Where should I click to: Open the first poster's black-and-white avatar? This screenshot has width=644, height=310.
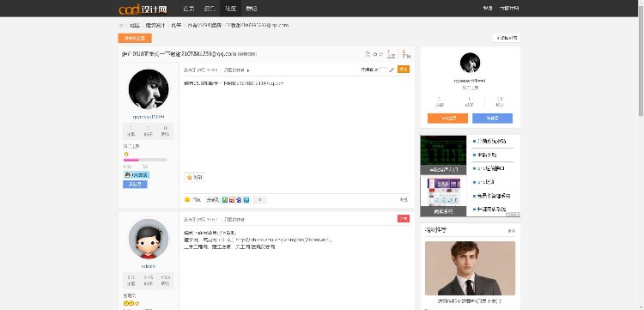149,89
